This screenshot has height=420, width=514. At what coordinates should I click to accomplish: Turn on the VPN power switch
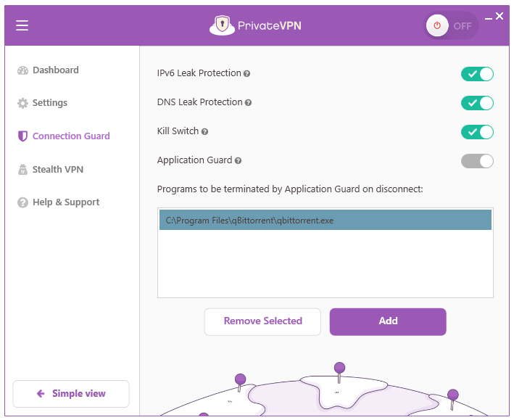coord(451,25)
